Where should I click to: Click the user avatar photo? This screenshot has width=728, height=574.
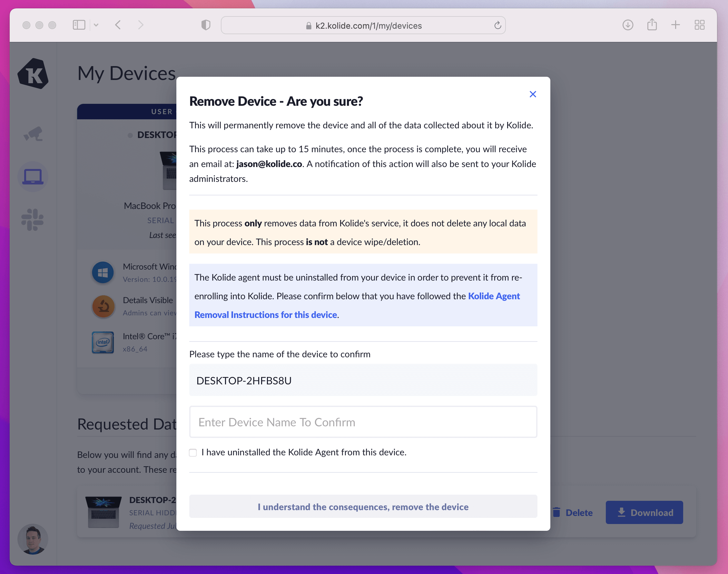pos(33,539)
